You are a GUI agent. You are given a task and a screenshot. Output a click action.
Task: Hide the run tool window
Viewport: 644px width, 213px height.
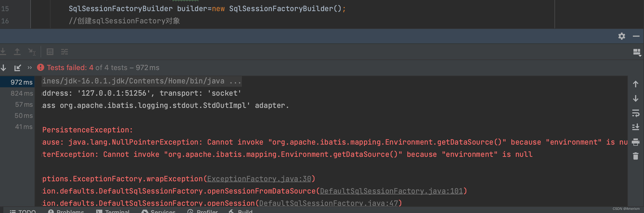coord(636,36)
